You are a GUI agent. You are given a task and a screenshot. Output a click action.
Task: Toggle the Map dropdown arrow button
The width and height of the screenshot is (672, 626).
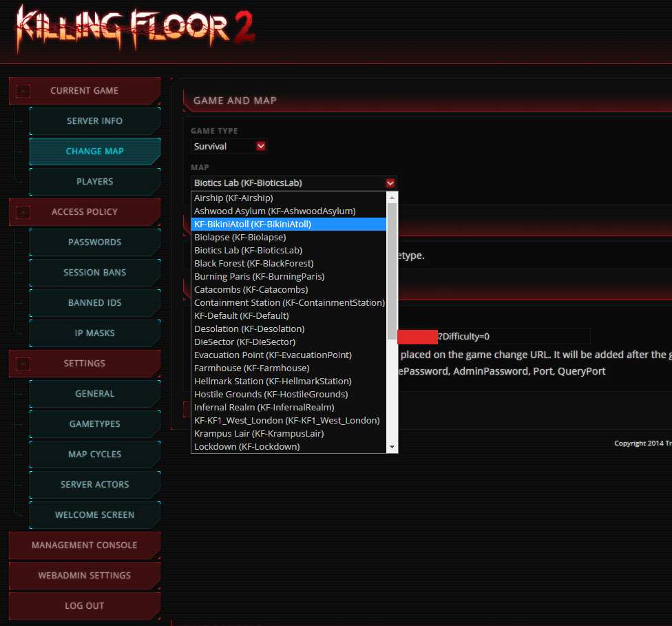click(x=390, y=183)
